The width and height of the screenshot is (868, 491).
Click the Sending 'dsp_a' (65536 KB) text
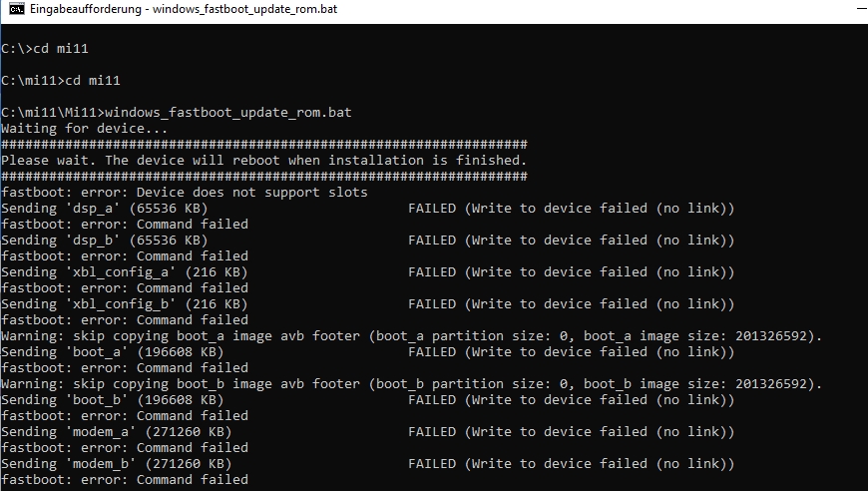104,209
